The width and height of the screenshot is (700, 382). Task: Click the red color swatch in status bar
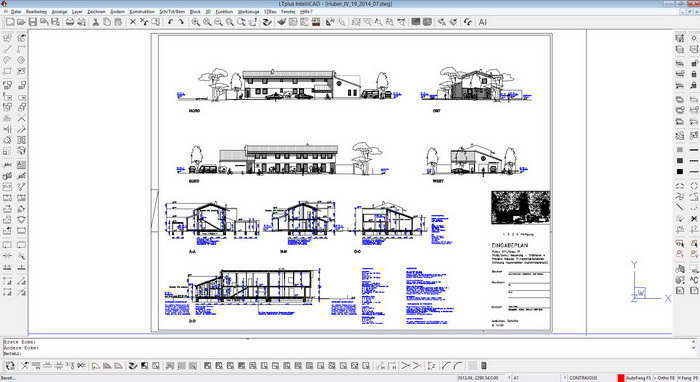(621, 378)
